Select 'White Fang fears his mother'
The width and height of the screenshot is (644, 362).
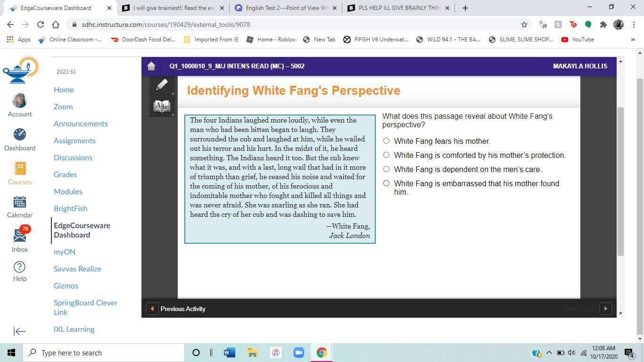pyautogui.click(x=386, y=141)
